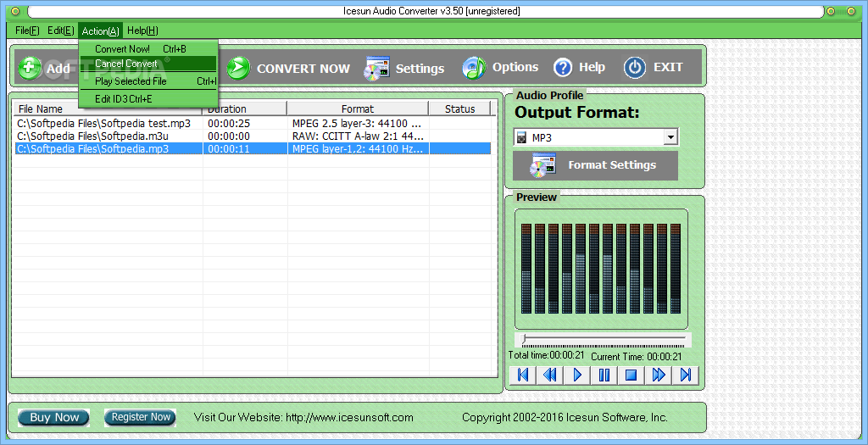Stop the preview audio

pyautogui.click(x=631, y=375)
